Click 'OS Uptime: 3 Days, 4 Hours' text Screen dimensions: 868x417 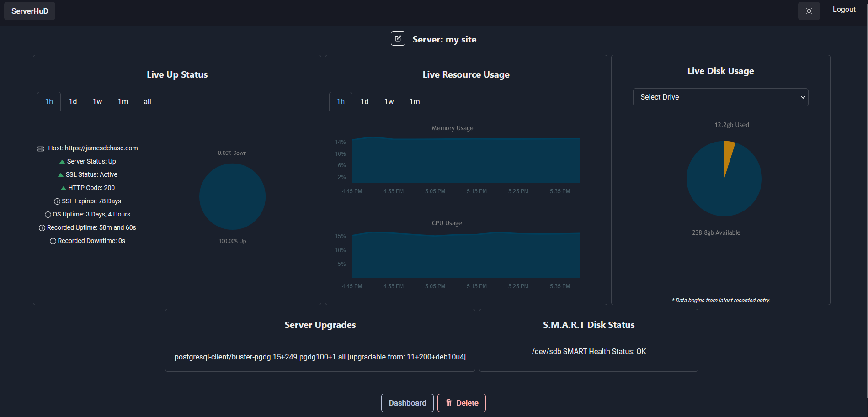(x=91, y=215)
